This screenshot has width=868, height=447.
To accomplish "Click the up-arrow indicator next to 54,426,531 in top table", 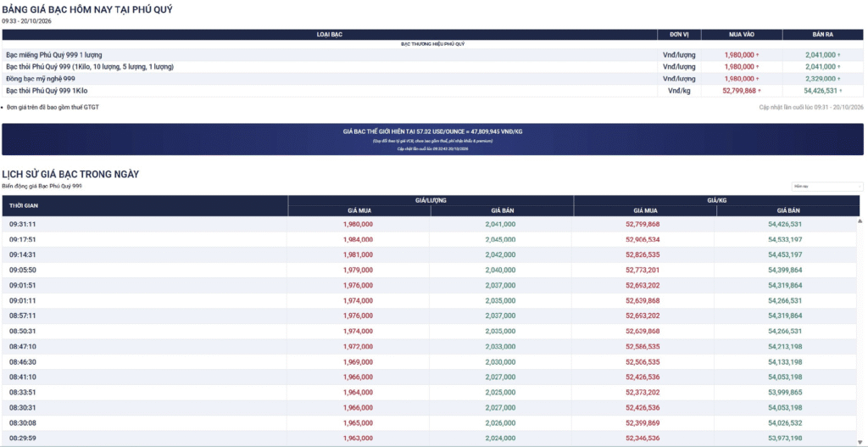I will [841, 91].
